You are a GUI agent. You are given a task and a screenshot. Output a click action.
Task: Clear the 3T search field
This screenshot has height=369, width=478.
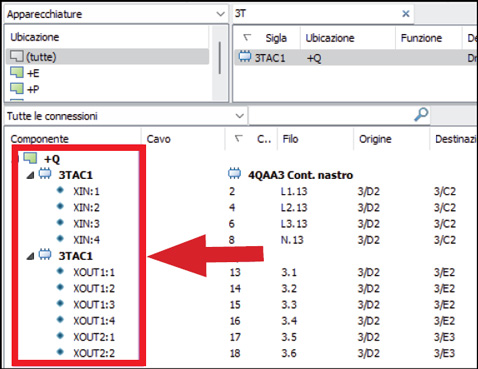[x=406, y=14]
